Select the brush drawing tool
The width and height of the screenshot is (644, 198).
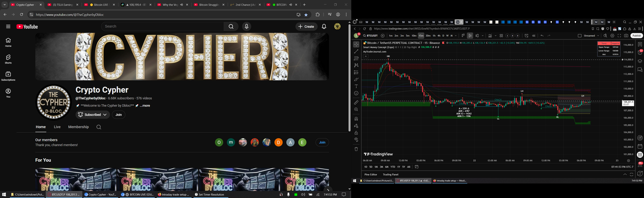pos(356,79)
